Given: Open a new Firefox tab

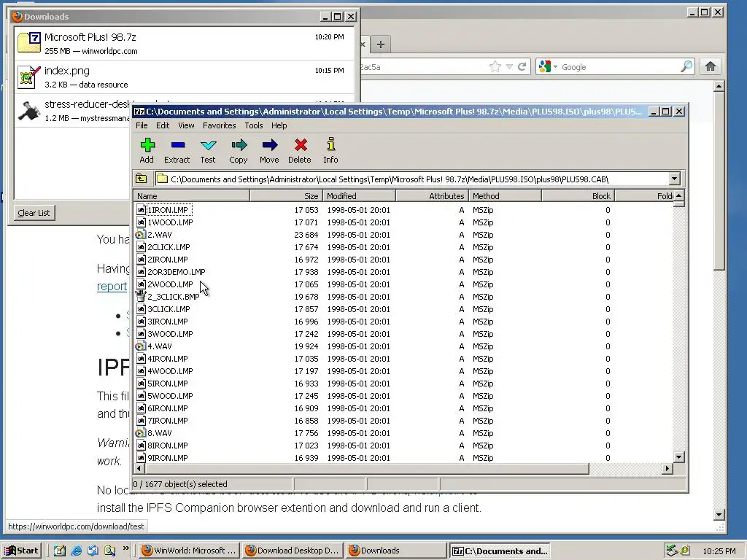Looking at the screenshot, I should [380, 44].
